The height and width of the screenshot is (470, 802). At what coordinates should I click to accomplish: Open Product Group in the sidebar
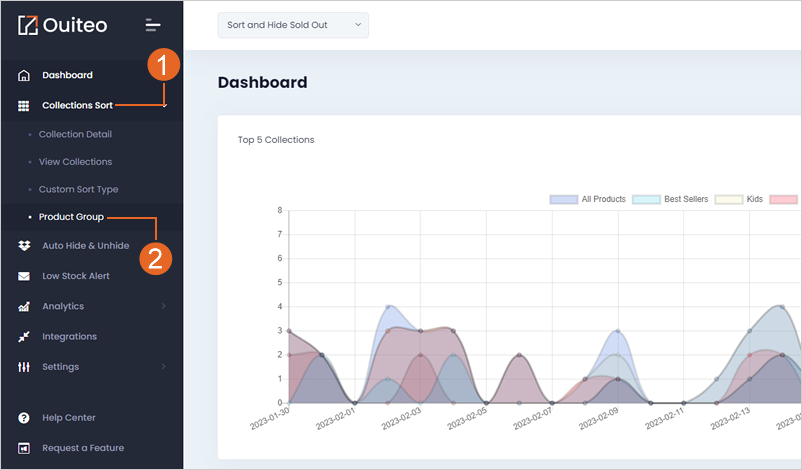[x=71, y=217]
